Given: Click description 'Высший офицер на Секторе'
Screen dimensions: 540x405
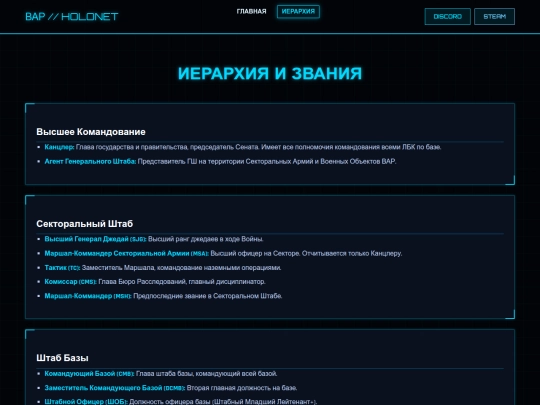Looking at the screenshot, I should [x=306, y=253].
